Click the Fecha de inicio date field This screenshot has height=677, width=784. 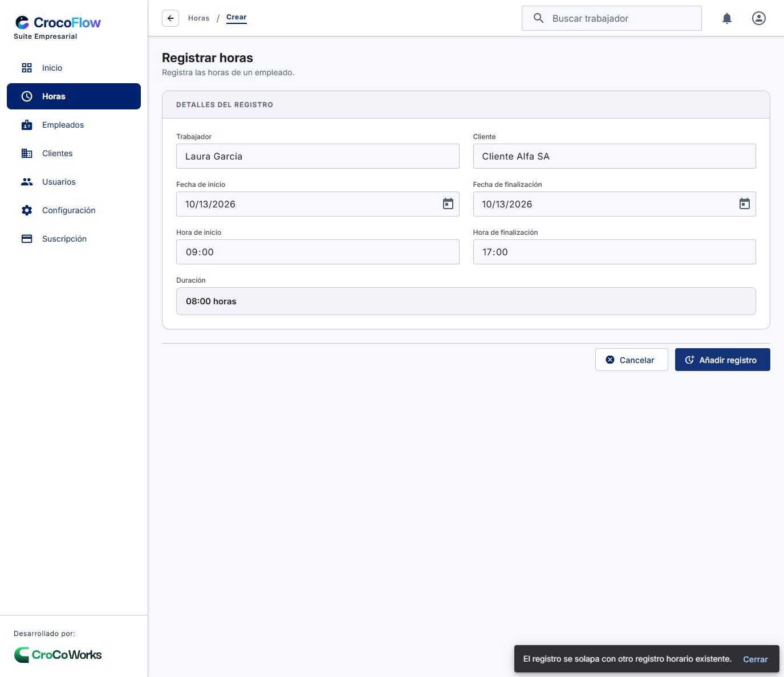(318, 204)
